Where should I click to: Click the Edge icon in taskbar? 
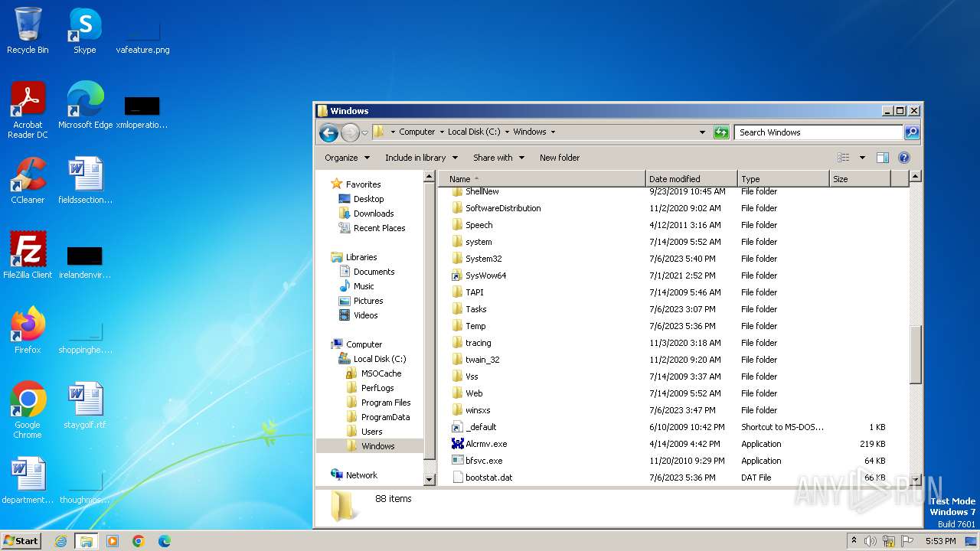164,541
